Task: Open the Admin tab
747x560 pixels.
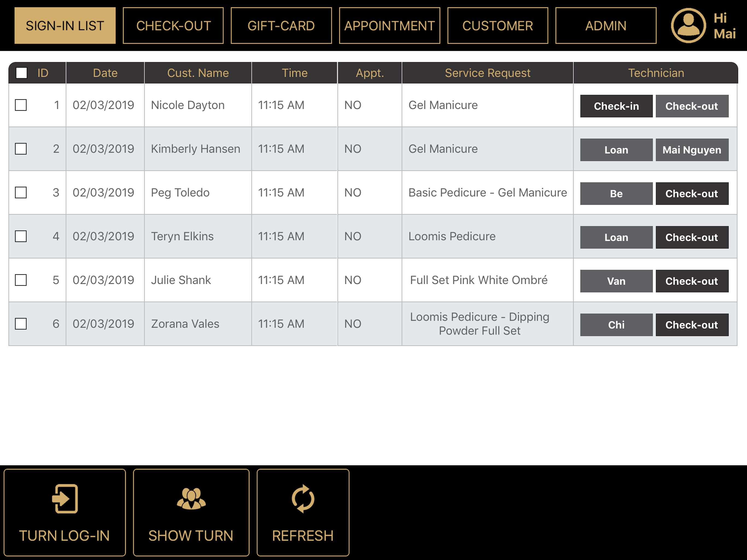Action: 606,26
